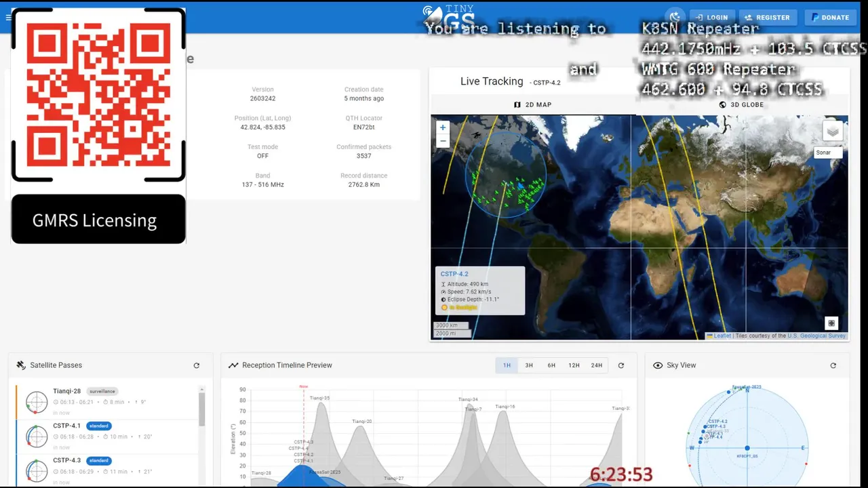Screen dimensions: 868x488
Task: Open the Leaflet attribution link
Action: click(719, 336)
